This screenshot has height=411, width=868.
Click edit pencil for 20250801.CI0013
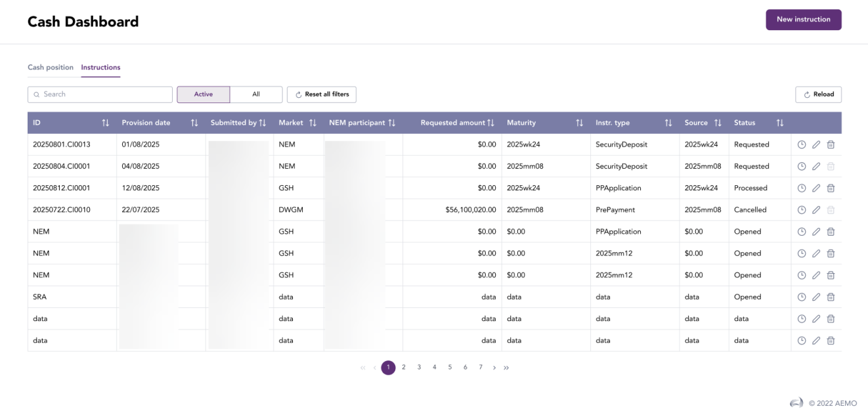tap(816, 144)
